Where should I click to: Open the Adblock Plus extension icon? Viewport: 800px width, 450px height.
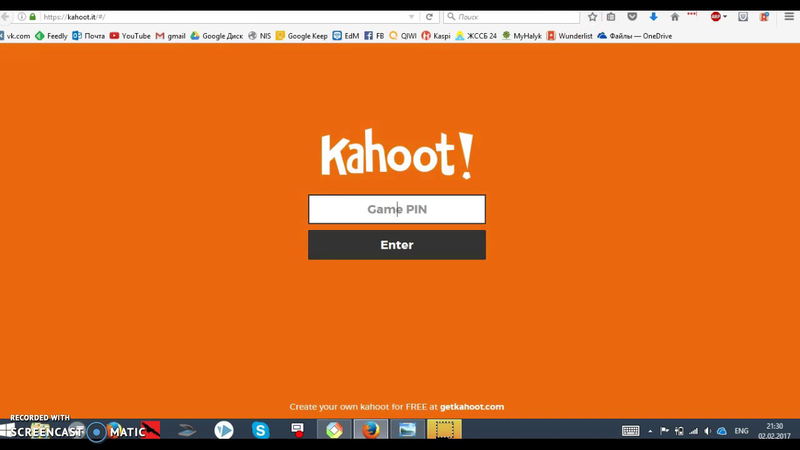(x=715, y=17)
